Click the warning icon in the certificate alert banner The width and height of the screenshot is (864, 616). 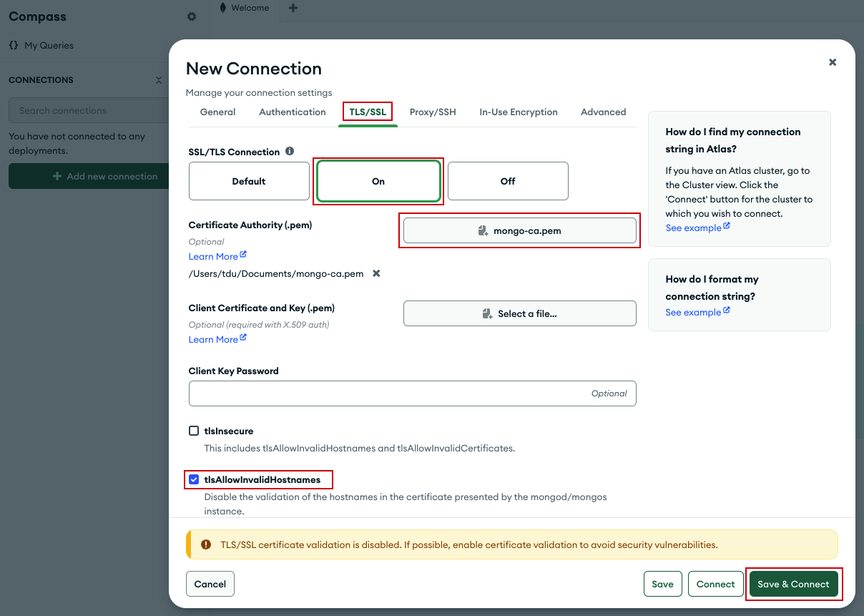(206, 544)
